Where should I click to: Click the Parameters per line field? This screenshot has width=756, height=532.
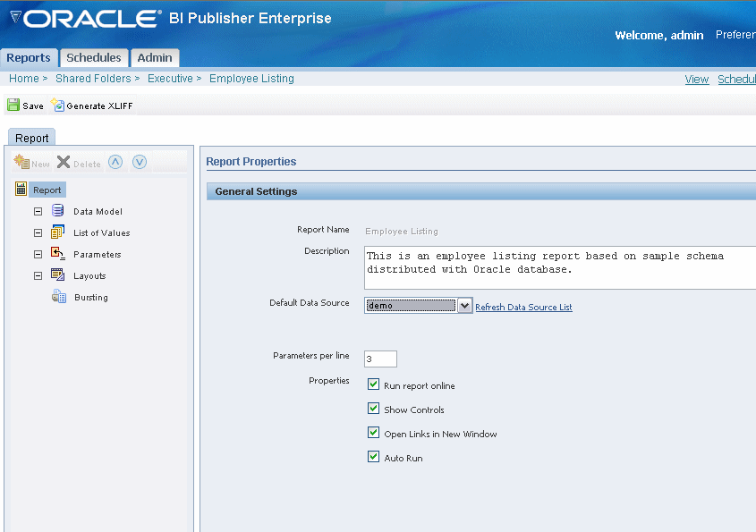coord(380,359)
